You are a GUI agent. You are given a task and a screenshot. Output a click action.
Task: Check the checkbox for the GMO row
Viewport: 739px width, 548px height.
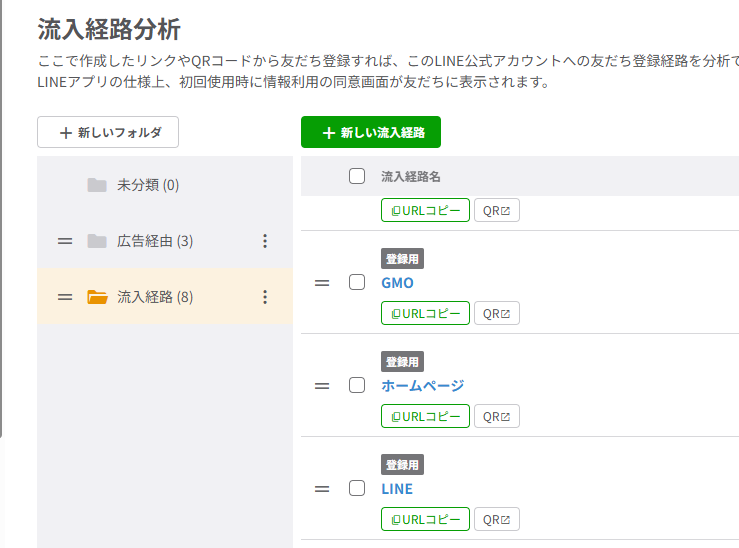pyautogui.click(x=357, y=283)
